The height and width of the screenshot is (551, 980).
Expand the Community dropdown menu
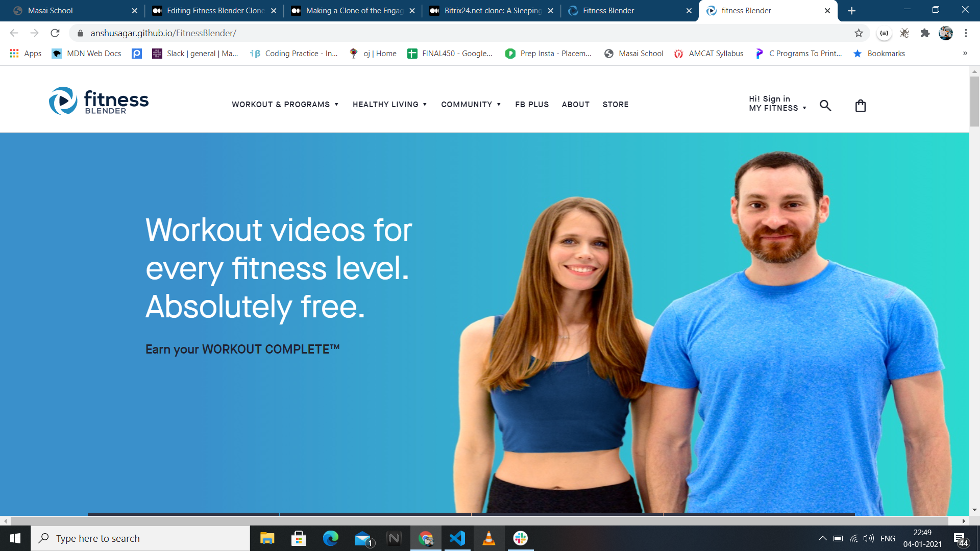point(471,105)
